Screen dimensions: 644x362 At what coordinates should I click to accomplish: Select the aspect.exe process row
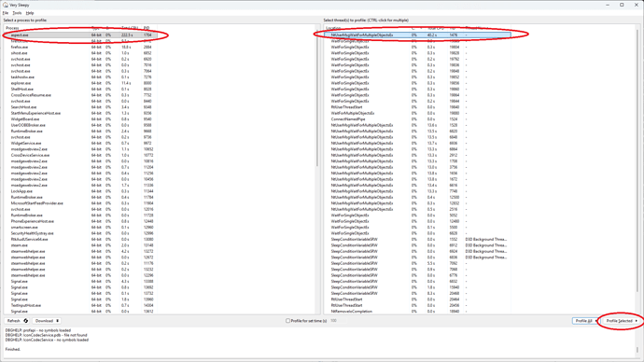click(81, 35)
